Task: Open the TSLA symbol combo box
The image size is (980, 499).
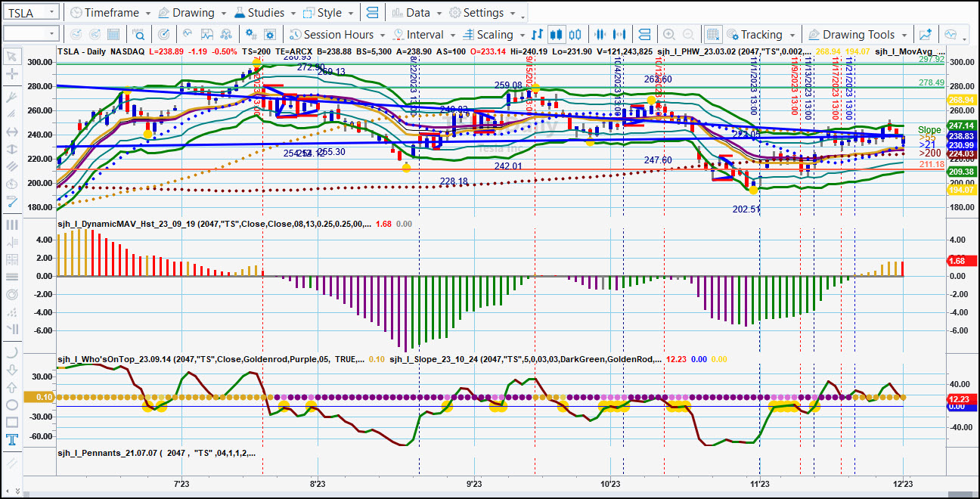Action: click(x=31, y=13)
